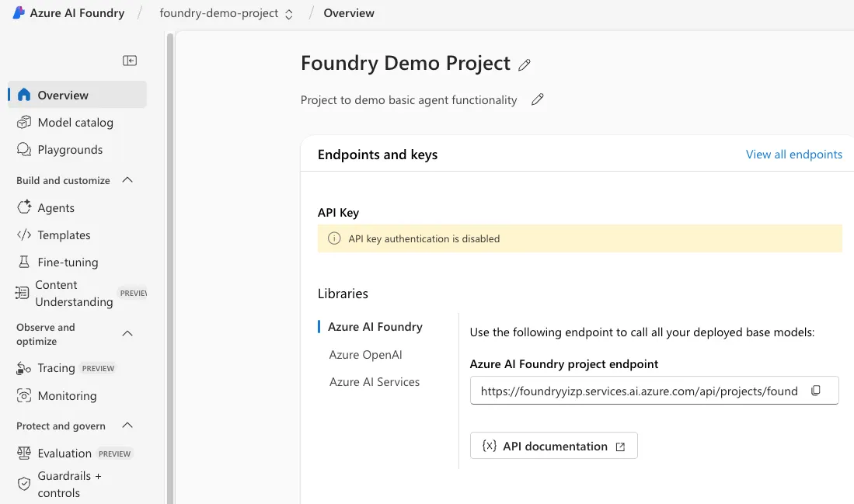Collapse the Observe and optimize section
This screenshot has width=854, height=504.
click(128, 334)
